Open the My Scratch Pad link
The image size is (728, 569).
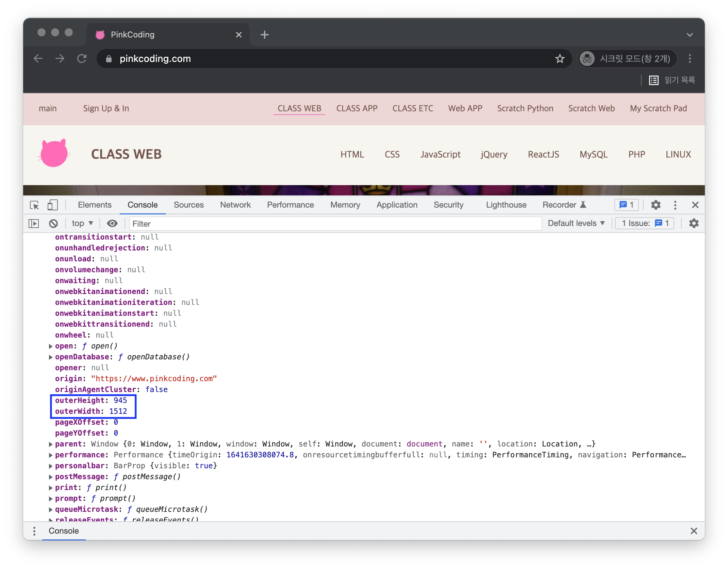pyautogui.click(x=658, y=109)
